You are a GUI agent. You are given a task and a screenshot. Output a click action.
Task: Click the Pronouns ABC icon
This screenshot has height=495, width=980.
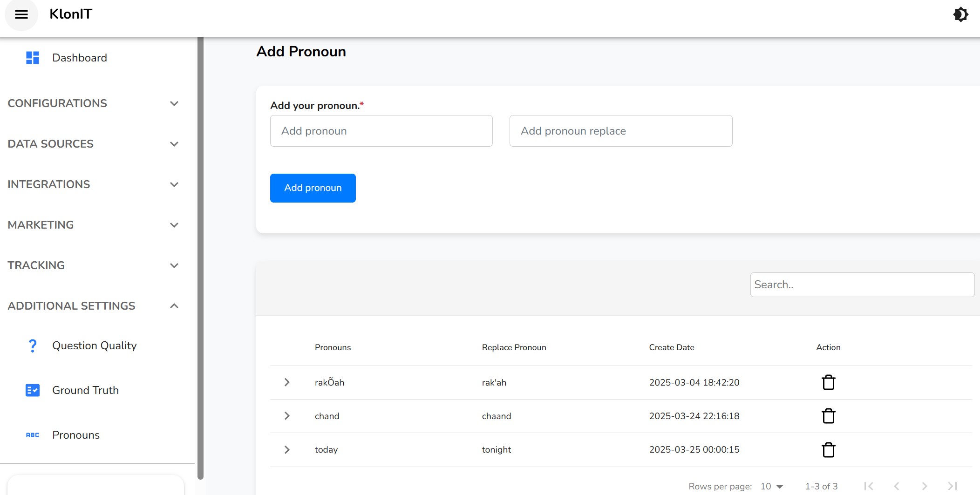point(33,435)
